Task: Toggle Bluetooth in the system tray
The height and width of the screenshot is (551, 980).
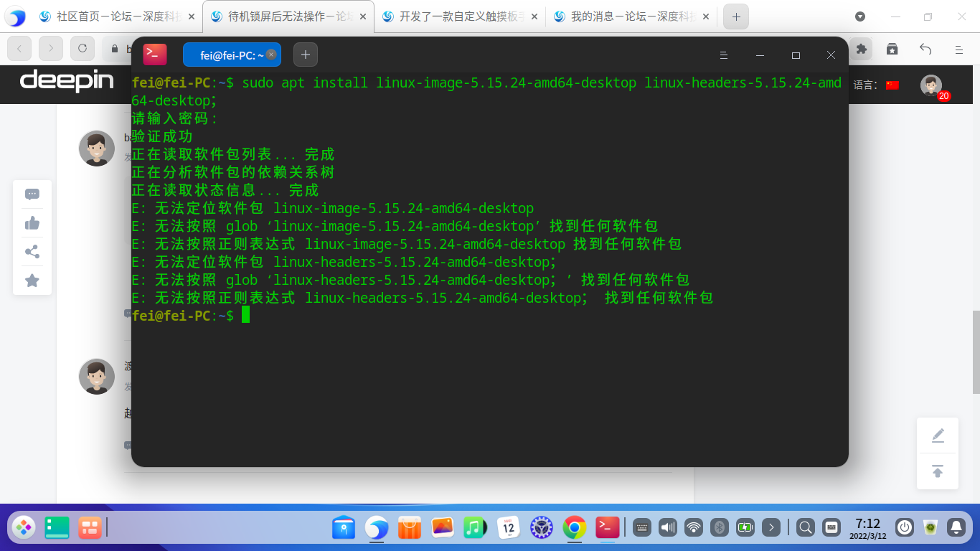Action: [719, 527]
